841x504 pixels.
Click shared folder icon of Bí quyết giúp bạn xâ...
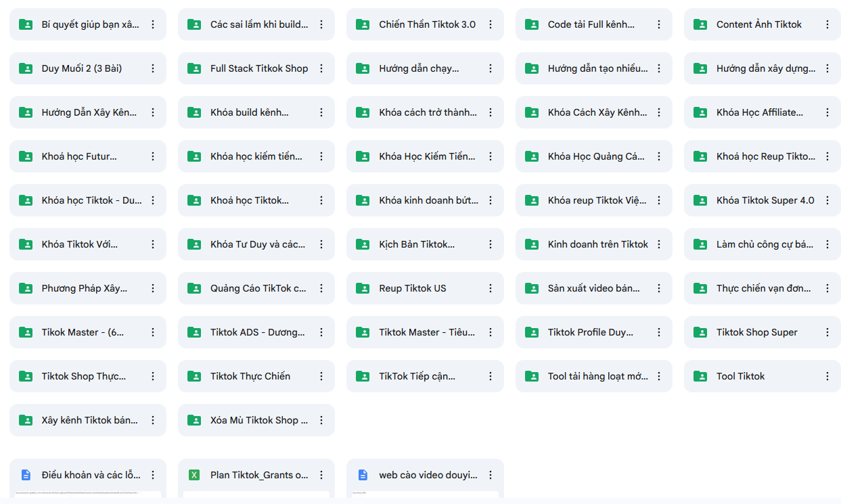click(x=26, y=24)
